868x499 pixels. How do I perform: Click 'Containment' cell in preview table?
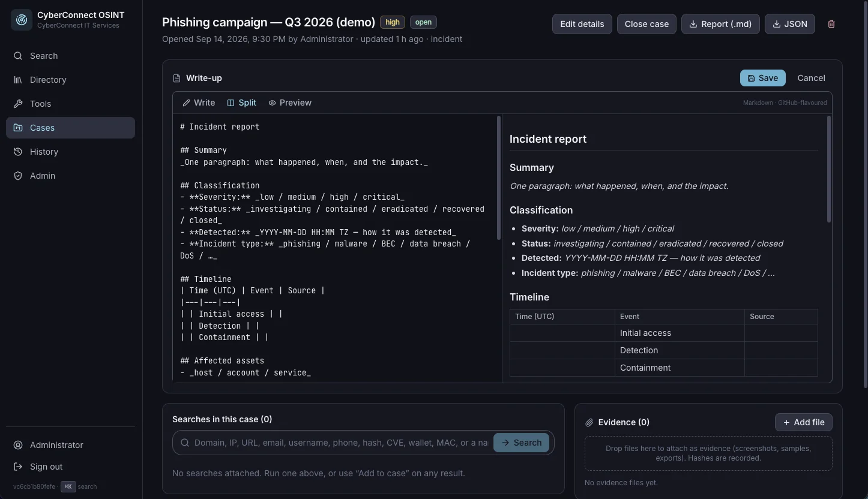pos(680,368)
